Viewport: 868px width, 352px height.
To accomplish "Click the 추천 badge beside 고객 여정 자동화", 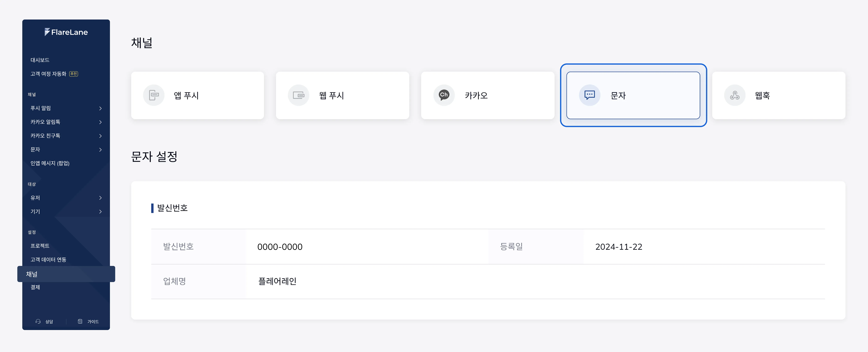I will [x=73, y=74].
